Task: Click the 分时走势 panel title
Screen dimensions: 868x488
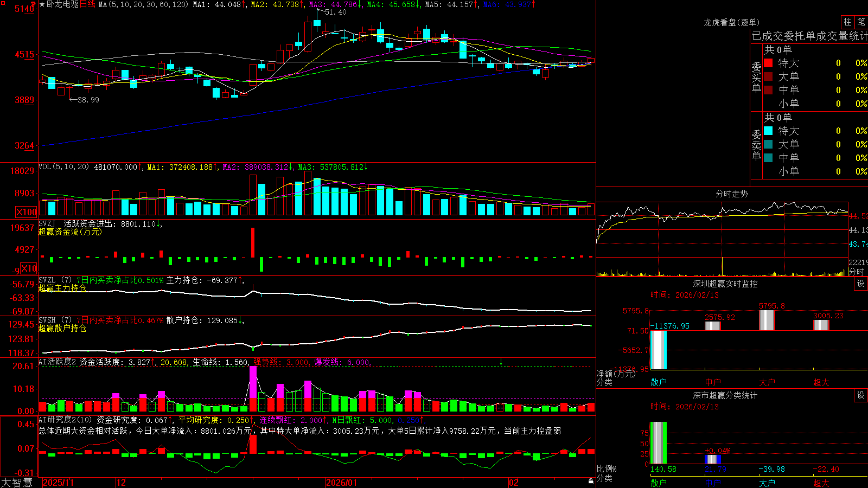Action: 731,194
